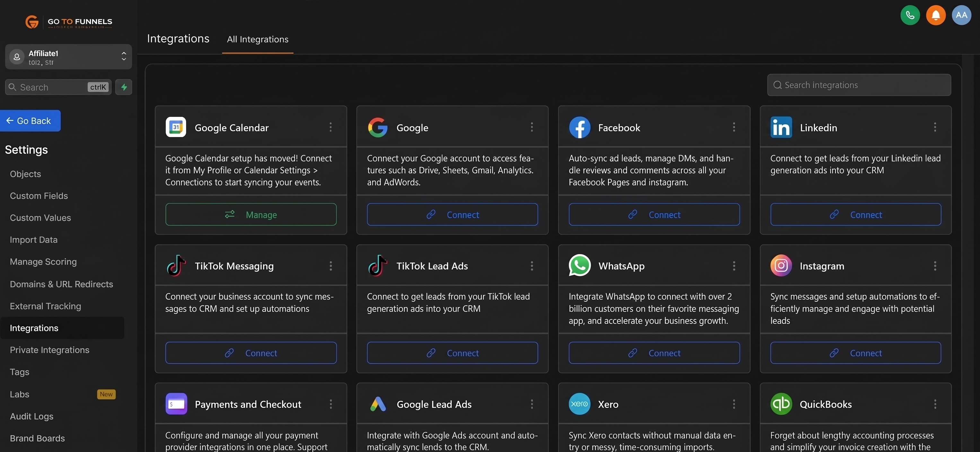
Task: Open Custom Values settings
Action: coord(40,218)
